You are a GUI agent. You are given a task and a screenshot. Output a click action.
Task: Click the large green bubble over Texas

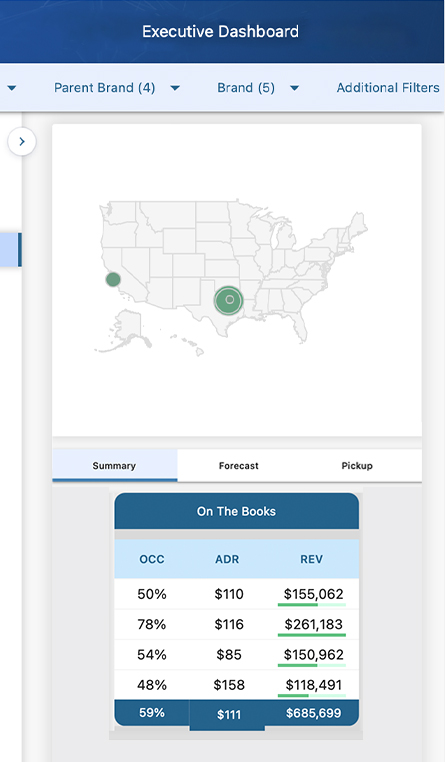[229, 300]
